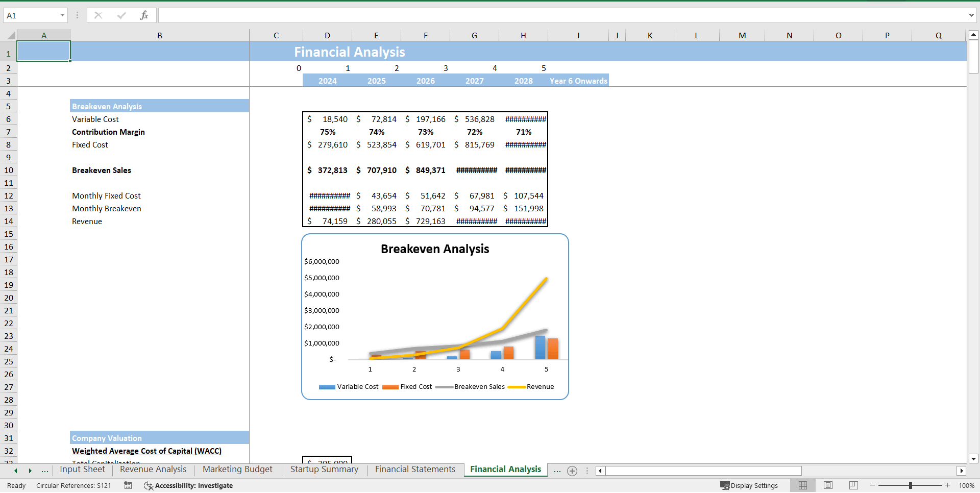This screenshot has height=493, width=980.
Task: Click the Breakeven Sales legend entry
Action: [470, 386]
